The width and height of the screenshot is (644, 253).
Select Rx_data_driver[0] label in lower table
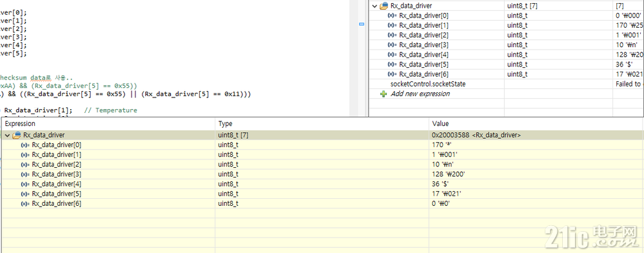coord(57,145)
